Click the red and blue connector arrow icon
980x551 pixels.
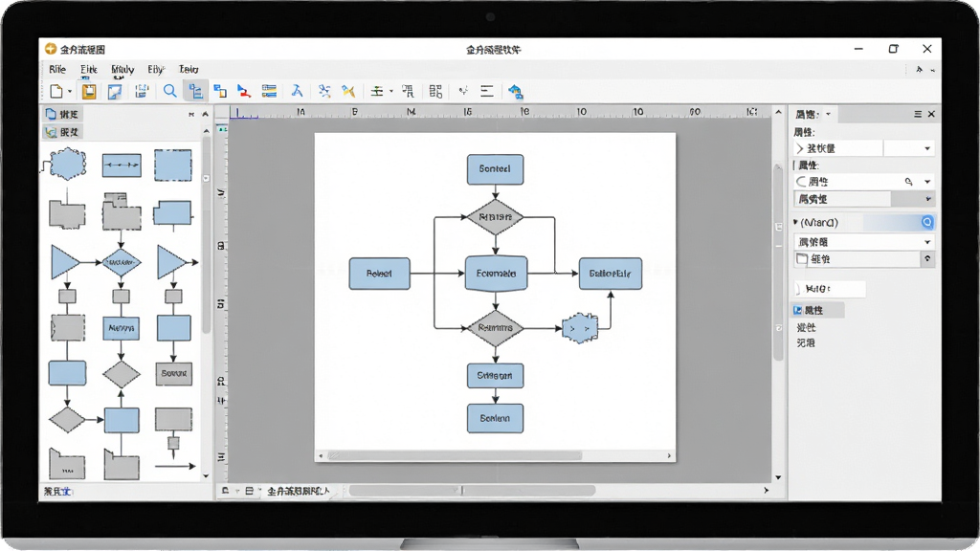[x=244, y=91]
